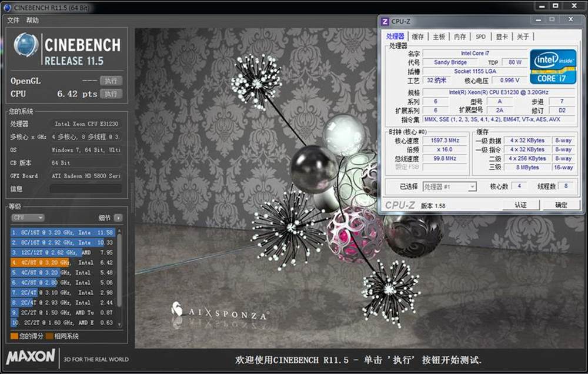Click the AIXSPONZA logo in render view
Image resolution: width=588 pixels, height=374 pixels.
coord(219,312)
